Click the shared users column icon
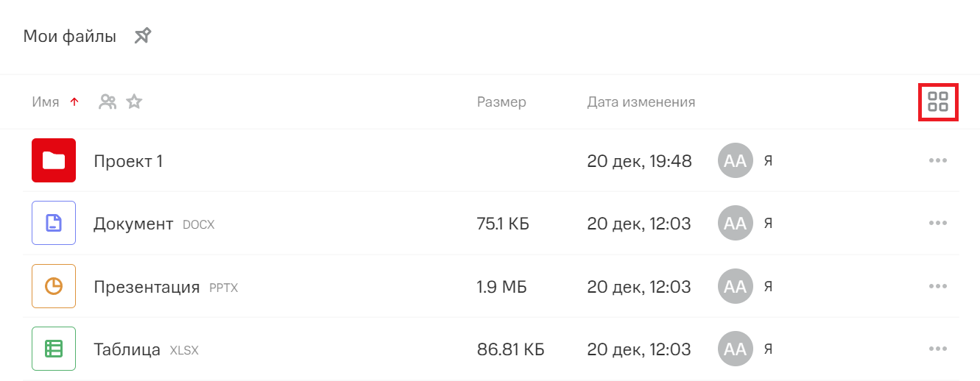Viewport: 980px width, 381px height. pyautogui.click(x=107, y=102)
